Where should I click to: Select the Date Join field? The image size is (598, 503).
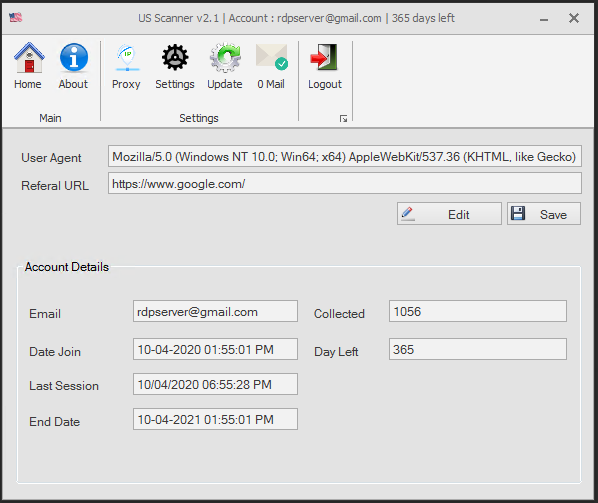point(215,349)
